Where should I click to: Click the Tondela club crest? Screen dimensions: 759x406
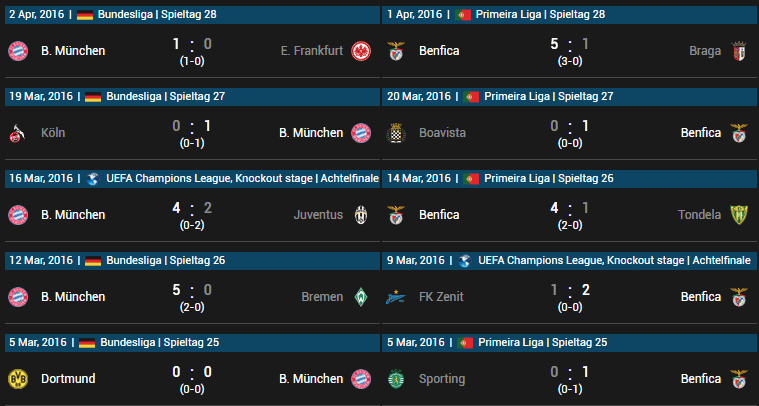739,215
